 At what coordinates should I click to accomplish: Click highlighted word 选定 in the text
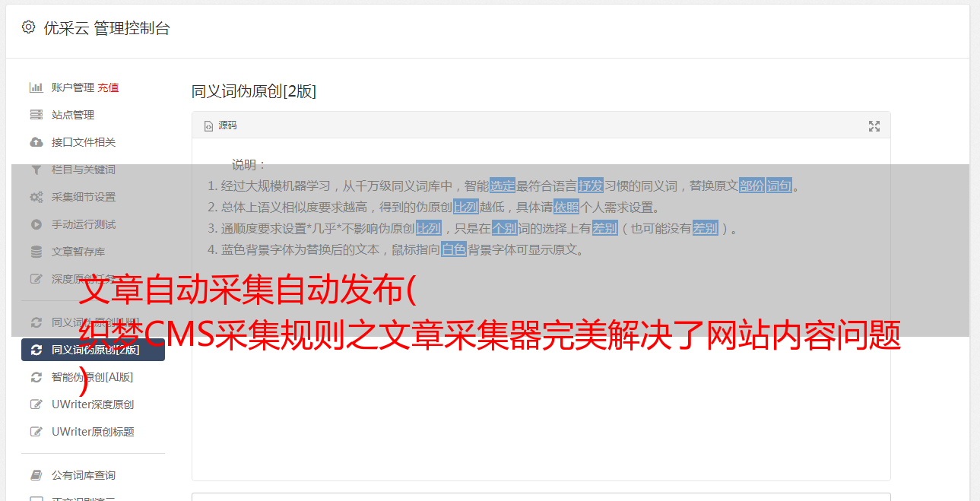pyautogui.click(x=503, y=185)
